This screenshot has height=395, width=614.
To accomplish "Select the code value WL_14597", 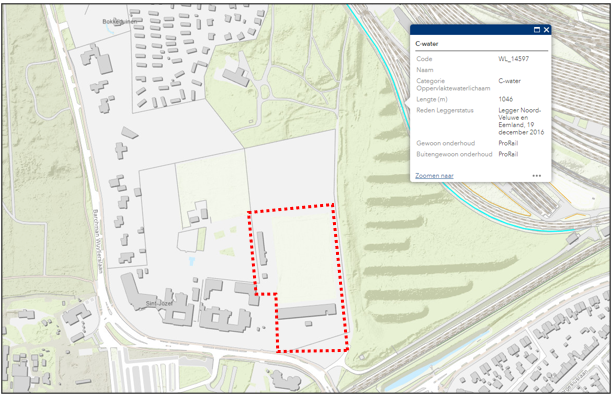I will click(513, 59).
